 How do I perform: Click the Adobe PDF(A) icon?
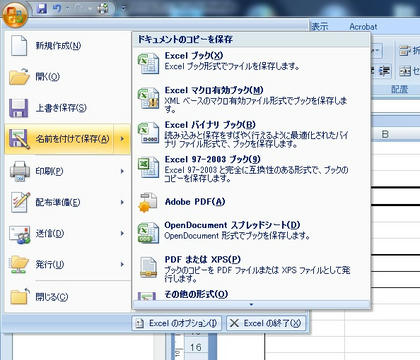click(148, 202)
